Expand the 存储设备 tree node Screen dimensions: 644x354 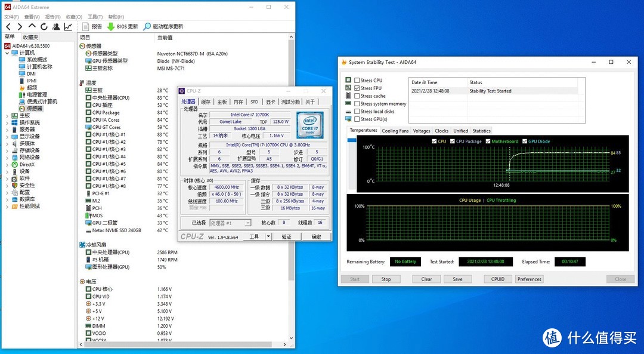point(7,150)
